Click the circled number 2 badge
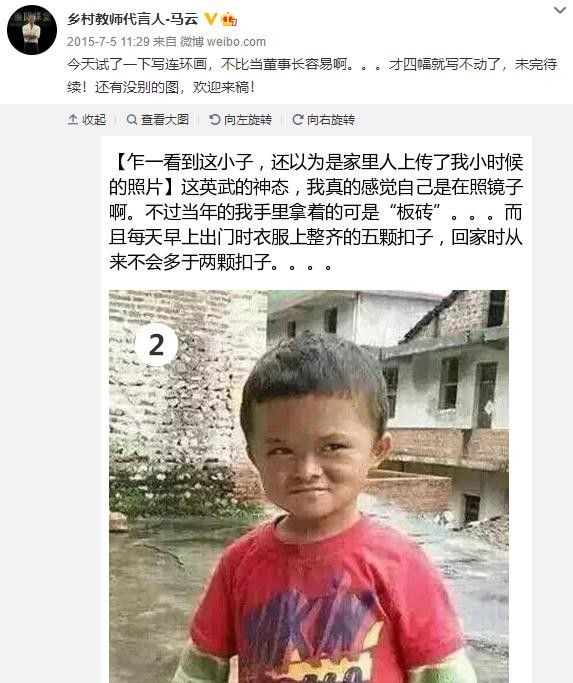This screenshot has width=573, height=683. pyautogui.click(x=156, y=345)
